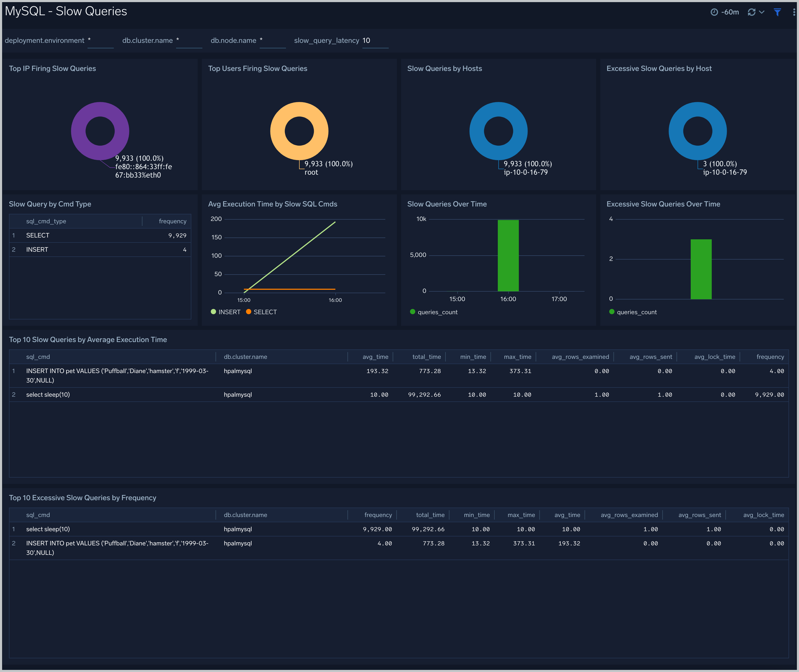This screenshot has height=672, width=799.
Task: Edit the slow_query_latency value 10
Action: click(375, 40)
